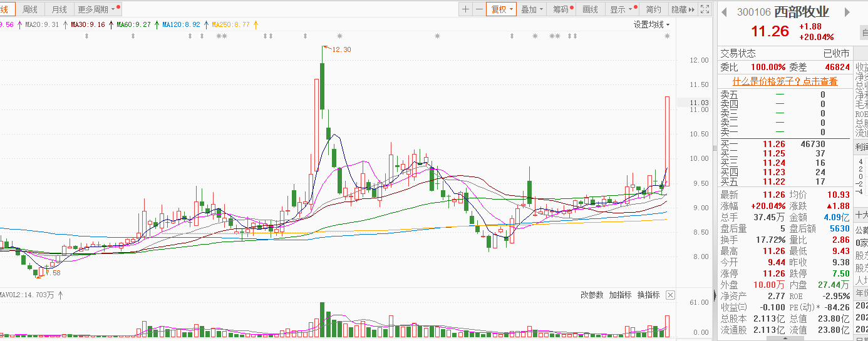
Task: Open the 复权 adjustment dropdown
Action: pos(502,9)
